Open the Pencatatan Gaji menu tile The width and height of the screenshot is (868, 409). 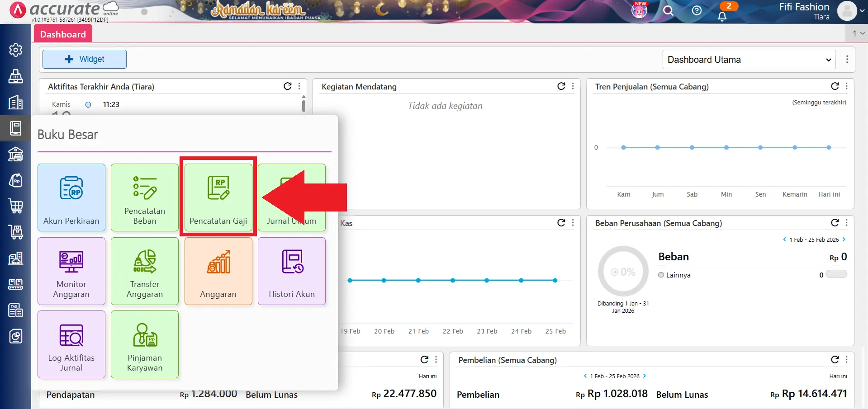218,198
